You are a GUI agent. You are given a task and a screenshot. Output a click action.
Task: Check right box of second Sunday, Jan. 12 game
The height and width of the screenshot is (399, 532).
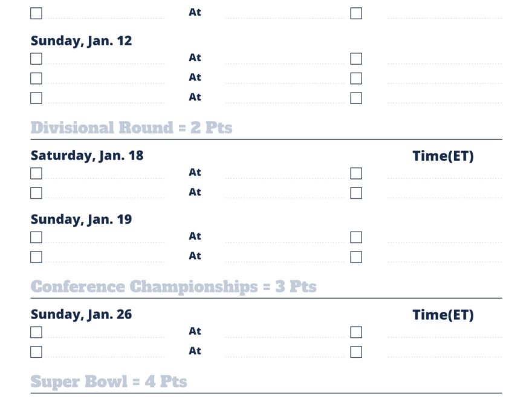pos(356,79)
